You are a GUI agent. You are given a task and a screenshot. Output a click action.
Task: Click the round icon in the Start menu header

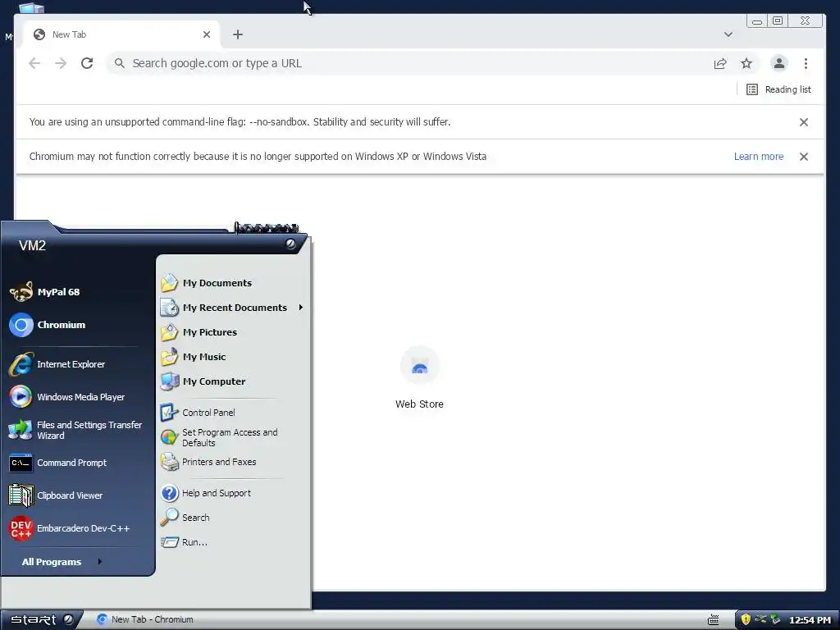290,244
